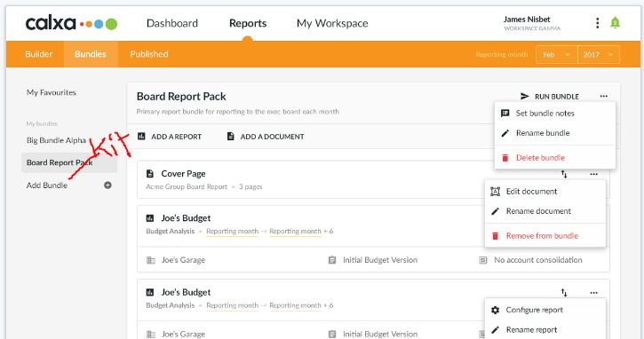644x339 pixels.
Task: Click first report's 'Reporting month' start link
Action: [x=233, y=232]
